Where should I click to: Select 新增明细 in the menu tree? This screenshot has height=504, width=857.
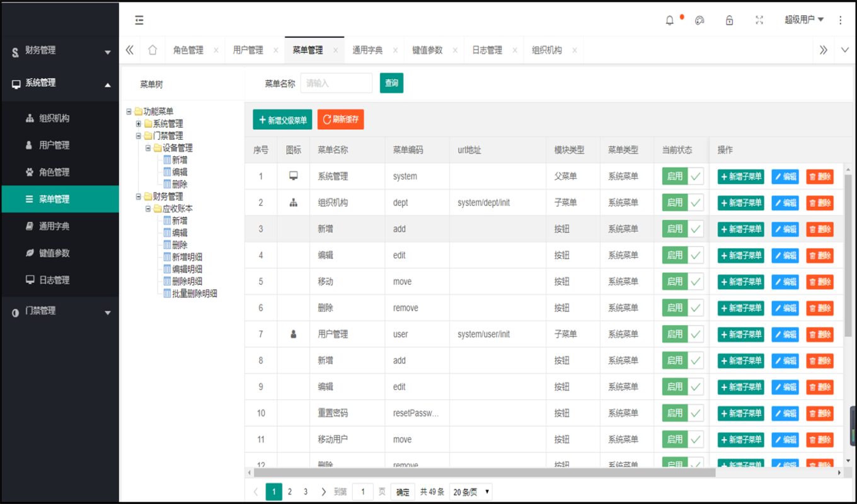pos(187,257)
